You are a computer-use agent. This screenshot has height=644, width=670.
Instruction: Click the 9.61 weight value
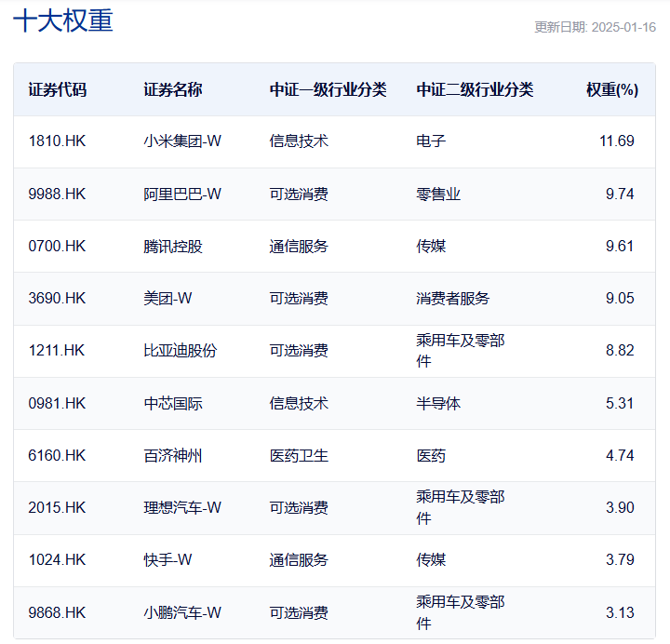tap(620, 246)
